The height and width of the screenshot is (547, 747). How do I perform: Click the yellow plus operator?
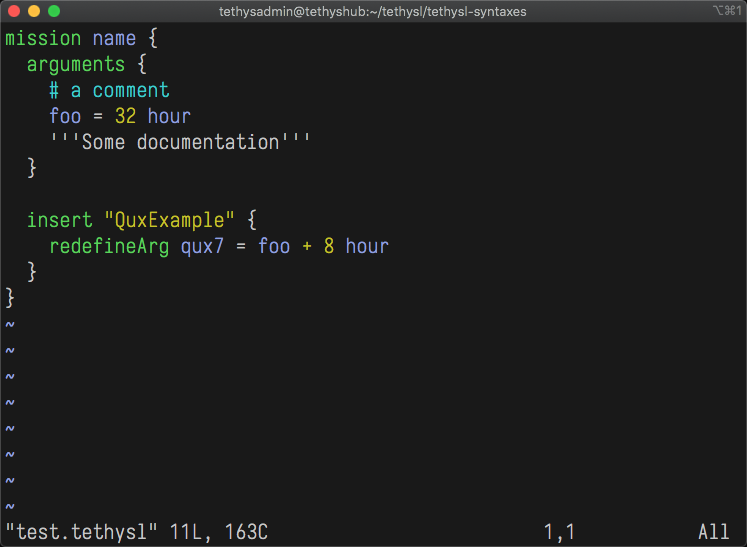coord(307,246)
